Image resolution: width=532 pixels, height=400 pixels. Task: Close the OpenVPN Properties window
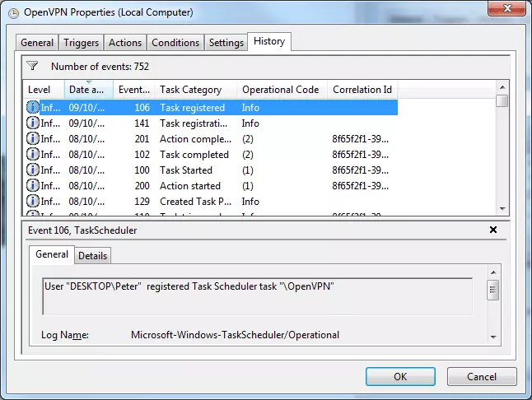[x=507, y=8]
